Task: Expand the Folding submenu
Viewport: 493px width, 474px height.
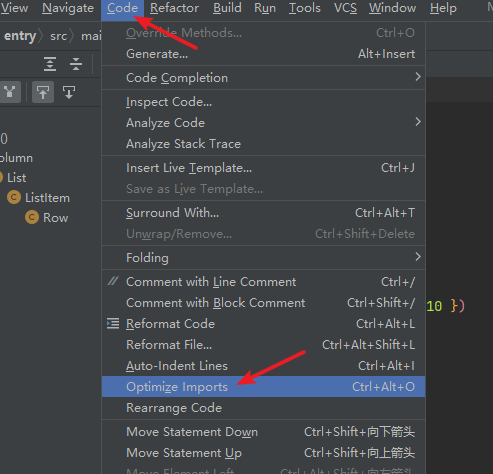Action: point(263,258)
